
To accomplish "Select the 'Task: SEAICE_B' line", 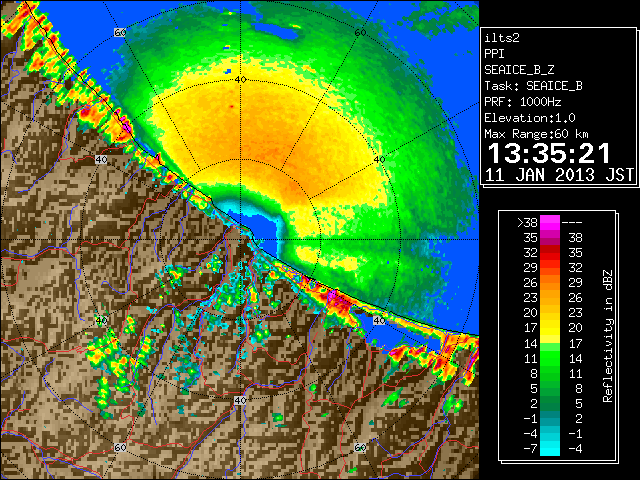I will click(x=533, y=86).
